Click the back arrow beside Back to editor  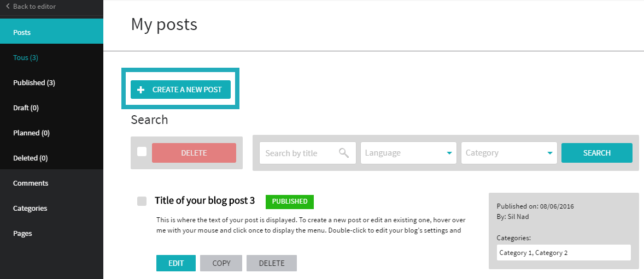[x=8, y=6]
